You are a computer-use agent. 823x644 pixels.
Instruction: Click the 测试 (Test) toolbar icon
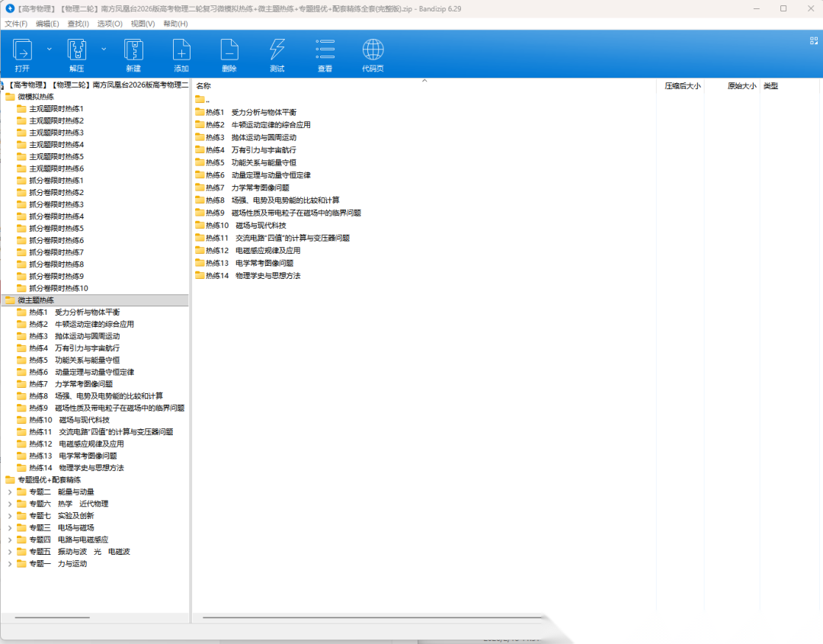tap(277, 51)
